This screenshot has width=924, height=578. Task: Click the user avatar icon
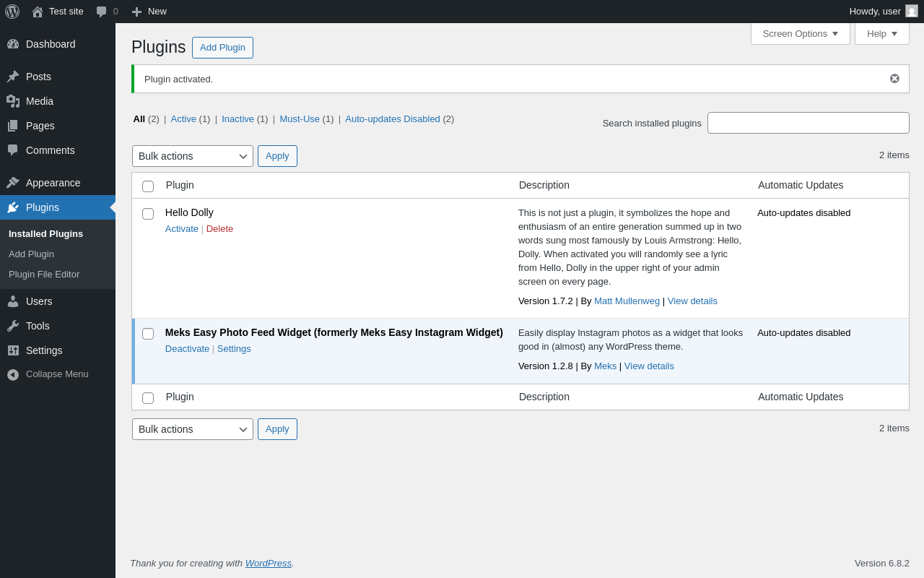tap(912, 11)
